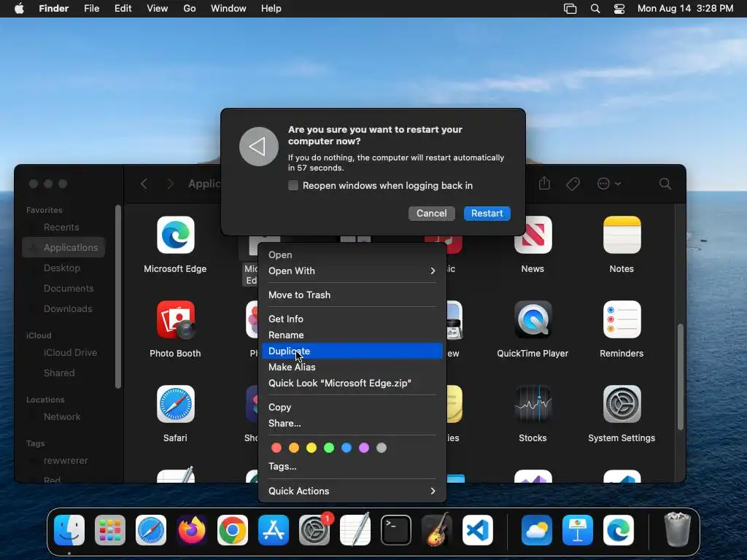747x560 pixels.
Task: Open Network in Finder sidebar
Action: [63, 416]
